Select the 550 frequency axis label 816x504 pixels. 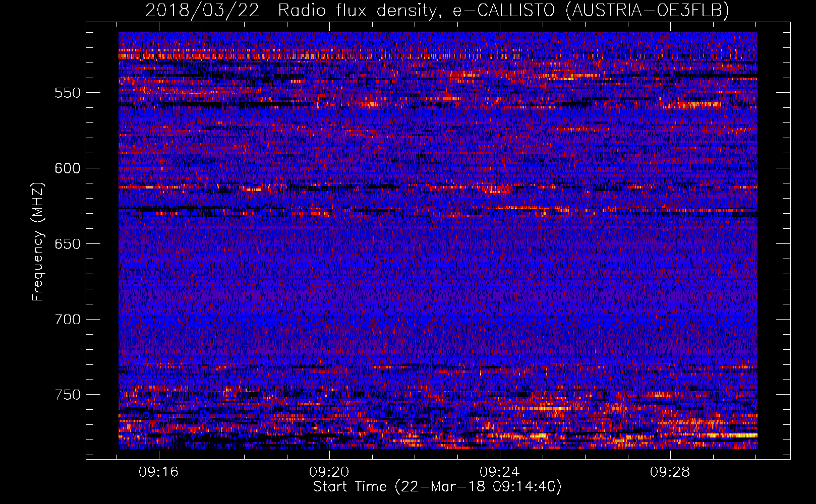(x=68, y=93)
